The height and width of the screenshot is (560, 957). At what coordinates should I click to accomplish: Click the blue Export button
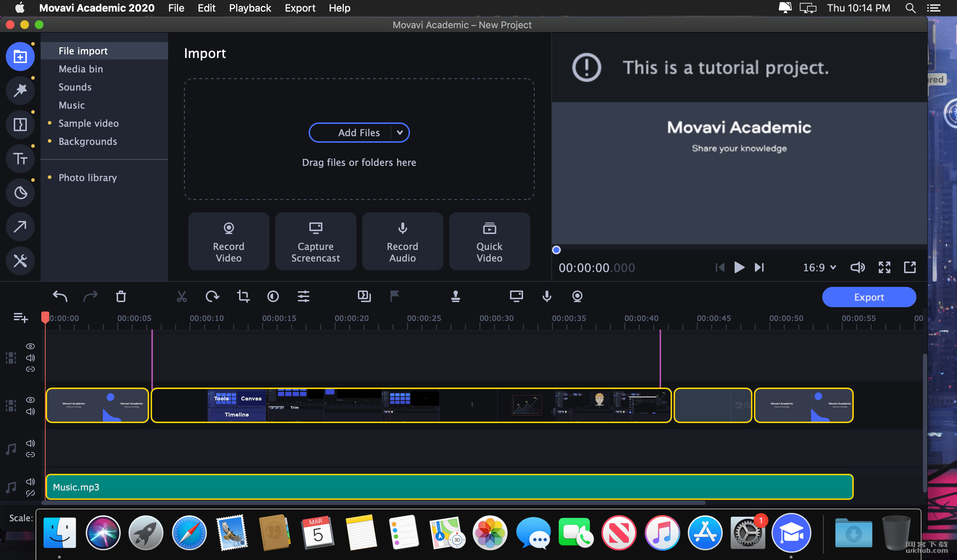869,297
